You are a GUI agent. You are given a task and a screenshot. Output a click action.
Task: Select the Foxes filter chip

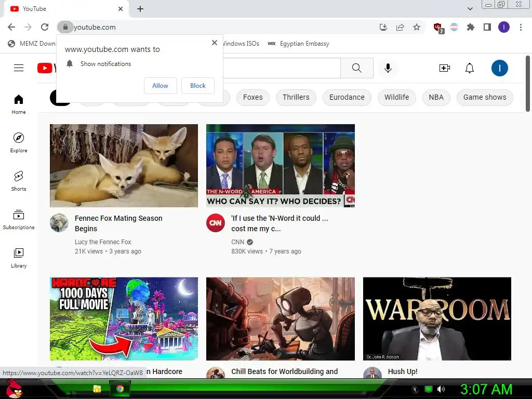coord(253,97)
